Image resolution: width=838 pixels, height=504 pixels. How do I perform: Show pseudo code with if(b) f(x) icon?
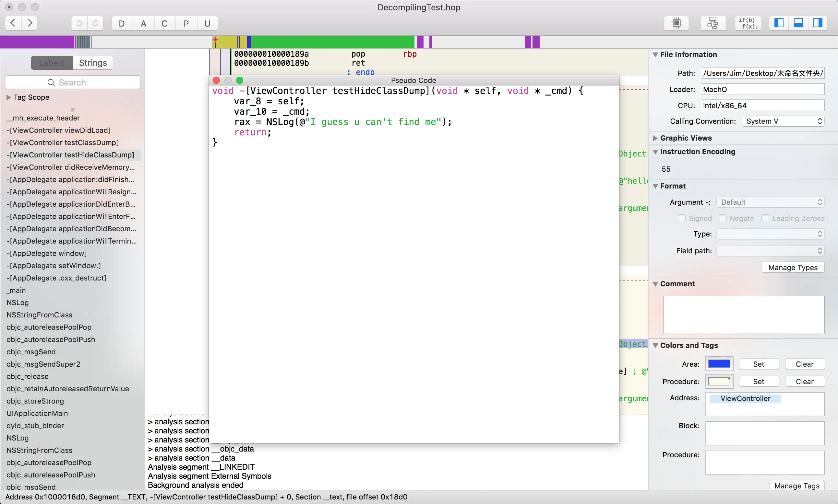pos(748,23)
